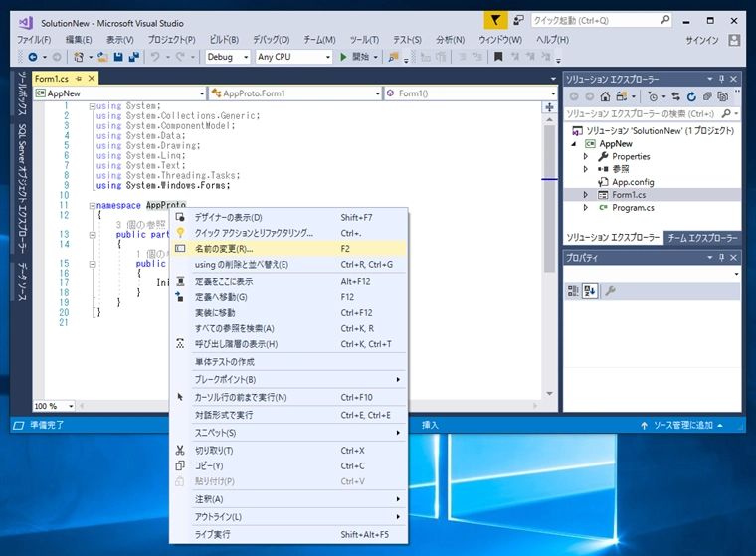Toggle auto-hide pin on Solution Explorer panel
This screenshot has height=556, width=756.
[x=720, y=78]
